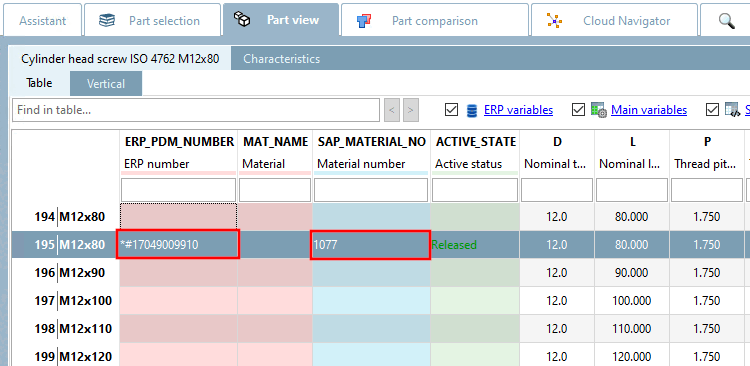Click the Cloud Navigator network icon

pyautogui.click(x=554, y=21)
